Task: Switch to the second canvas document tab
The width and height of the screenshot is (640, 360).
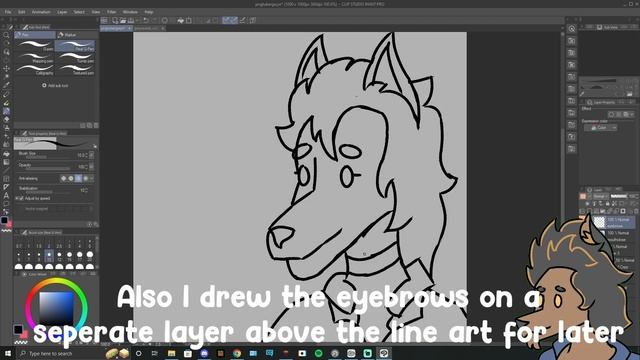Action: pos(149,28)
